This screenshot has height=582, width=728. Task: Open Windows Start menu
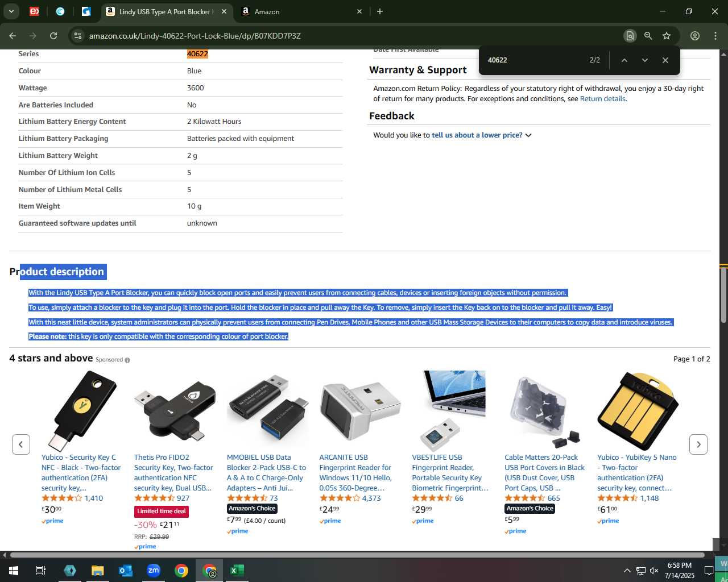point(14,571)
